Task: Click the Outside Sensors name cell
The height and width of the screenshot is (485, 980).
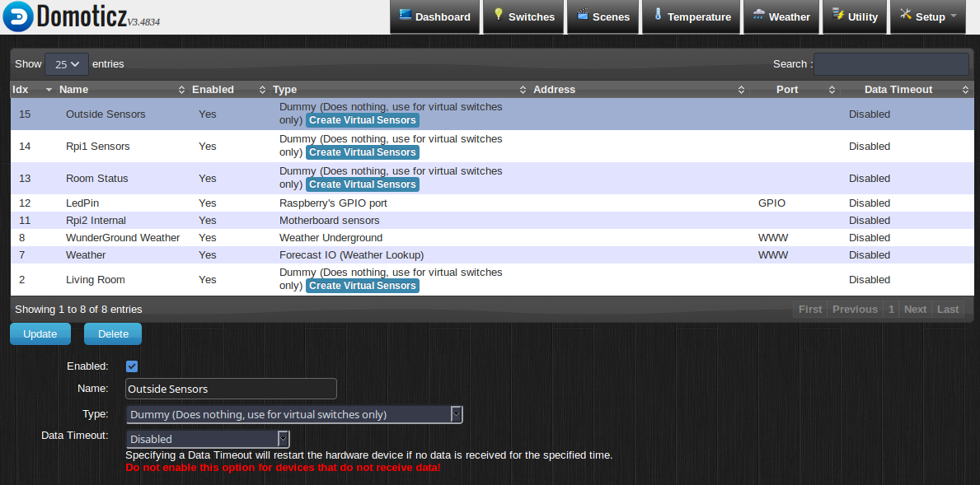Action: (105, 114)
